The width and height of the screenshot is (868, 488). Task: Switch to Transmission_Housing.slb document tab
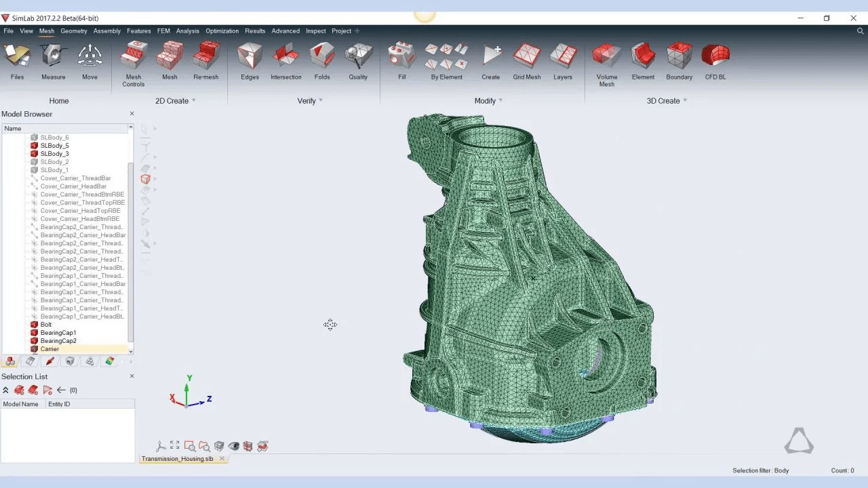point(178,459)
